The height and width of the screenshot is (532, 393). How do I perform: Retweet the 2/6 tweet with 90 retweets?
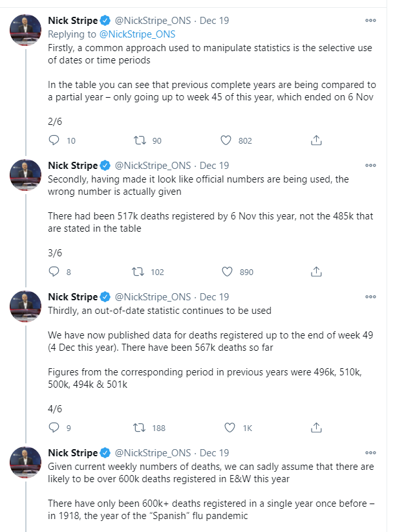(138, 140)
